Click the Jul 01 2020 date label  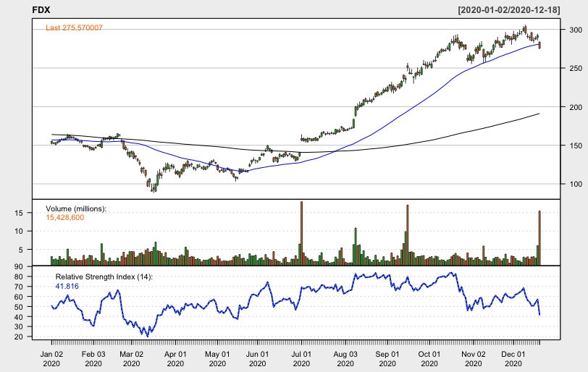[x=301, y=358]
